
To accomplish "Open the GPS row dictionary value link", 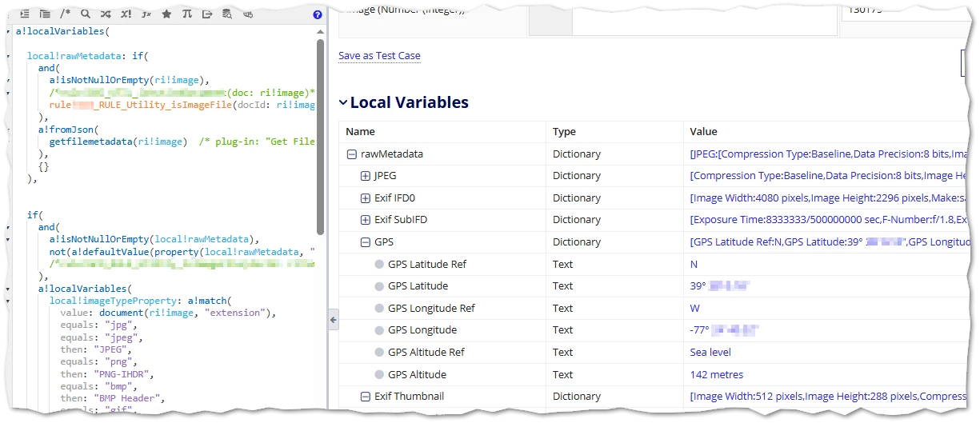I will point(830,241).
